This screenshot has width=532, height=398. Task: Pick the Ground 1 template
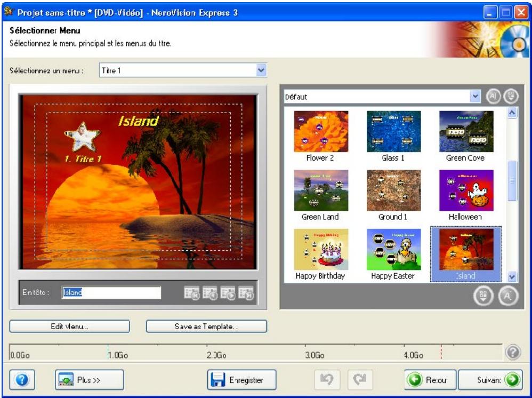click(x=393, y=195)
